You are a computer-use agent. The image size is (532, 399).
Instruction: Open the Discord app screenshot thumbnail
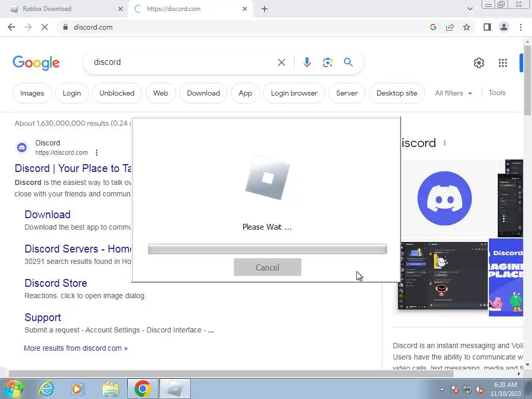pyautogui.click(x=443, y=275)
